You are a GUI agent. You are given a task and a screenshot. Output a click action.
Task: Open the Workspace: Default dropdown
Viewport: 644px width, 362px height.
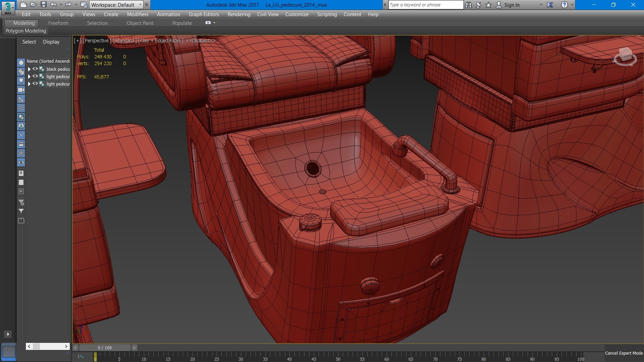click(x=116, y=5)
